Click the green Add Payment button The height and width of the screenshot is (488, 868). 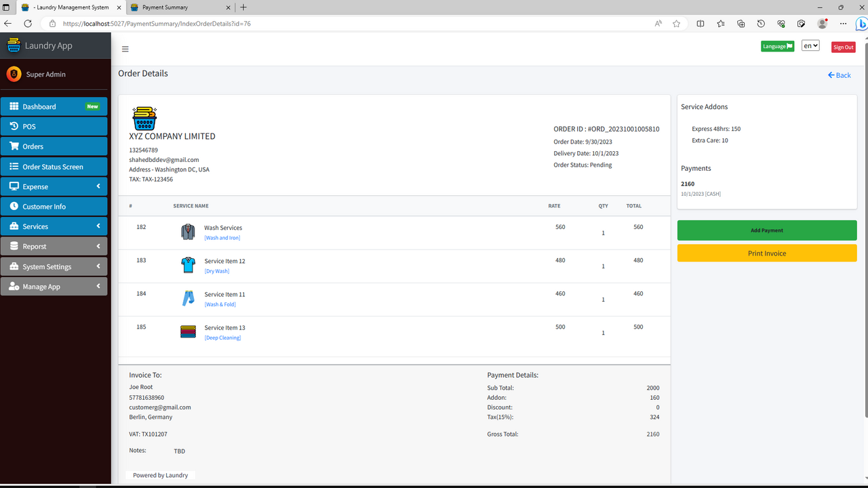[766, 230]
